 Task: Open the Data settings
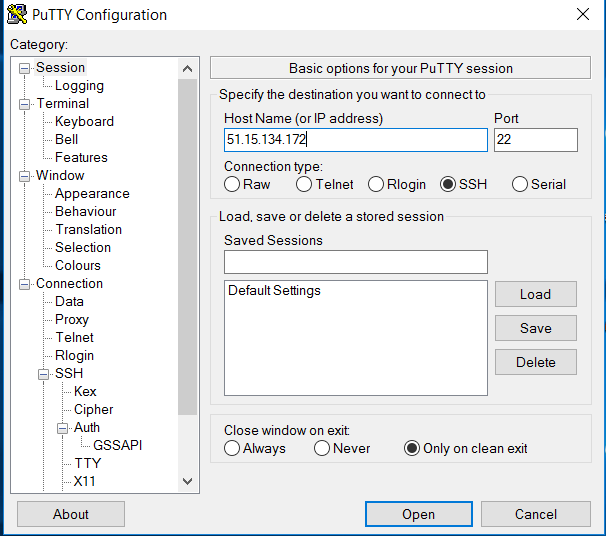(x=69, y=301)
